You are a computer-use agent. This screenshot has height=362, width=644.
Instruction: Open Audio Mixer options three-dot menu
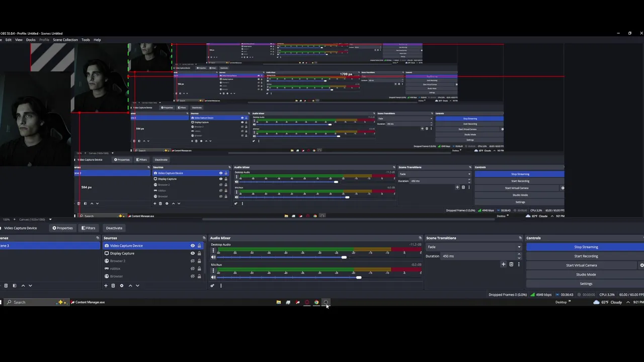[221, 286]
